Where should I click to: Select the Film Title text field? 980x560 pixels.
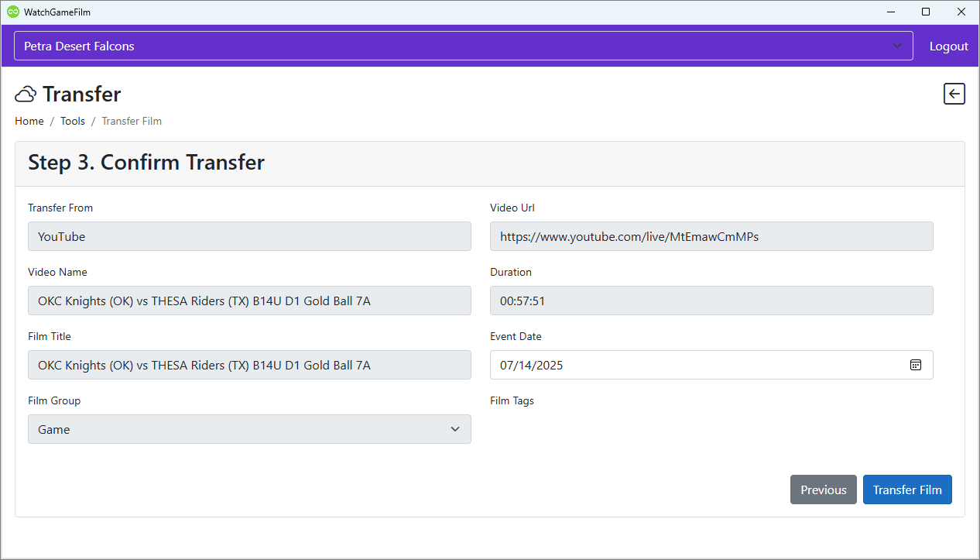(249, 365)
